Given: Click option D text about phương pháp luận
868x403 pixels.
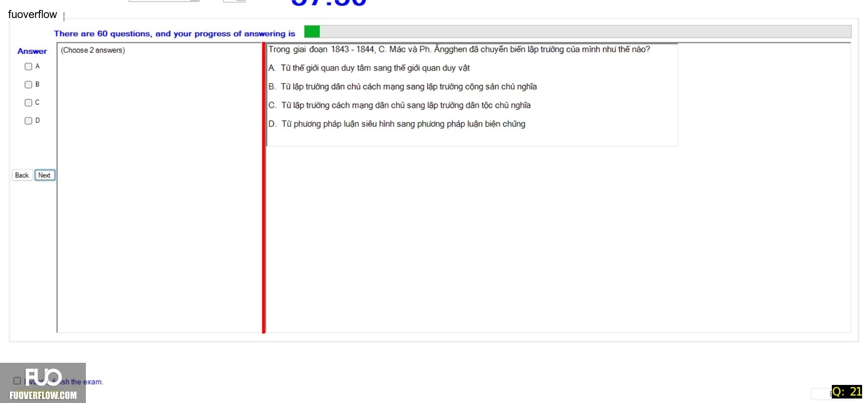Looking at the screenshot, I should (397, 124).
